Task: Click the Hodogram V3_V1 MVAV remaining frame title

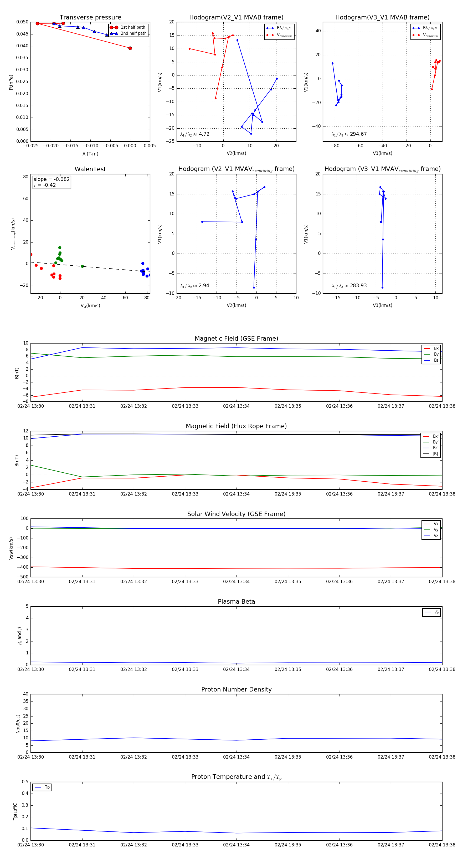Action: (x=382, y=169)
